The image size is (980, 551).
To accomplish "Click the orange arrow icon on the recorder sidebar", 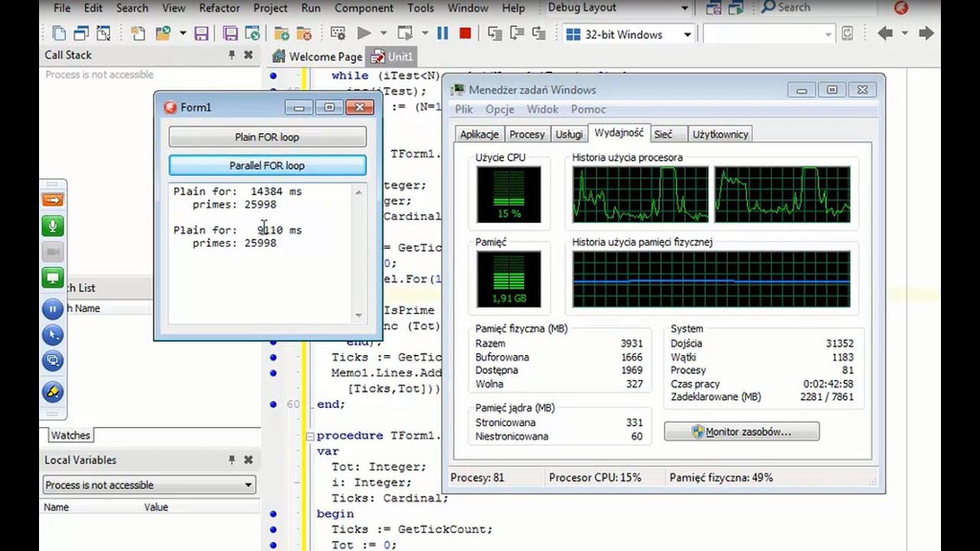I will point(53,200).
